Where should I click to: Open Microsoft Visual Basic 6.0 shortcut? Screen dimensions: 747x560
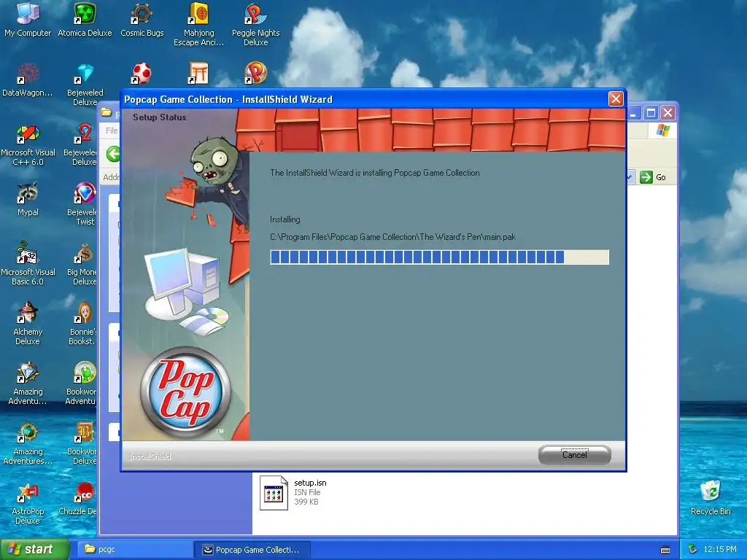[28, 264]
